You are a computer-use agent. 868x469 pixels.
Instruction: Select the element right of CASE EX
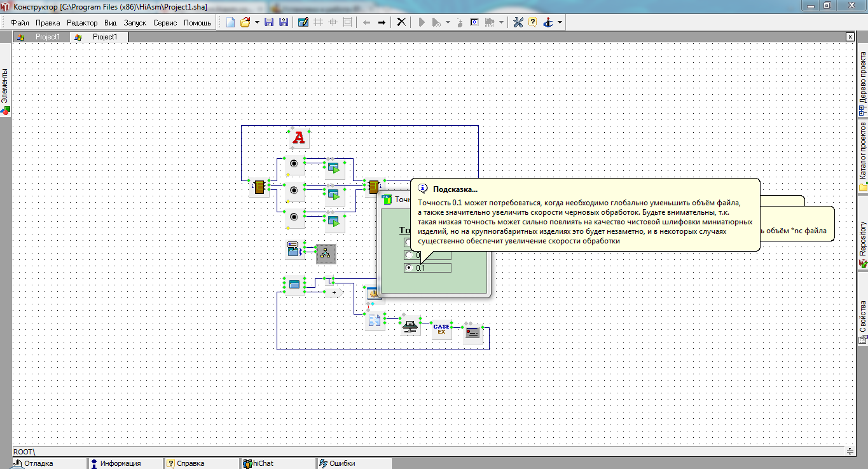point(472,334)
